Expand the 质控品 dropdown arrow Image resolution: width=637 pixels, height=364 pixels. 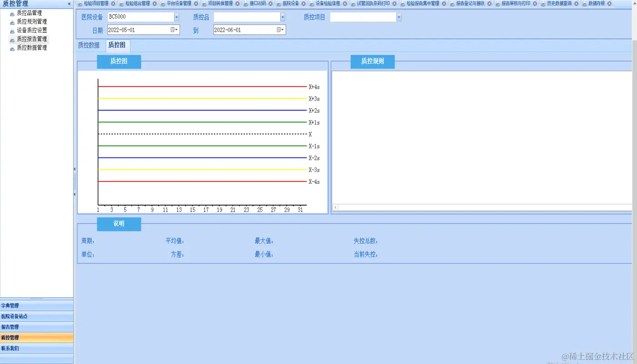point(283,17)
